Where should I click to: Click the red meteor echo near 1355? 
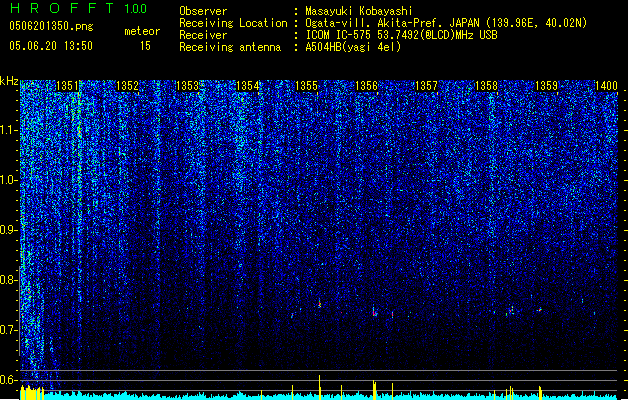[x=320, y=305]
